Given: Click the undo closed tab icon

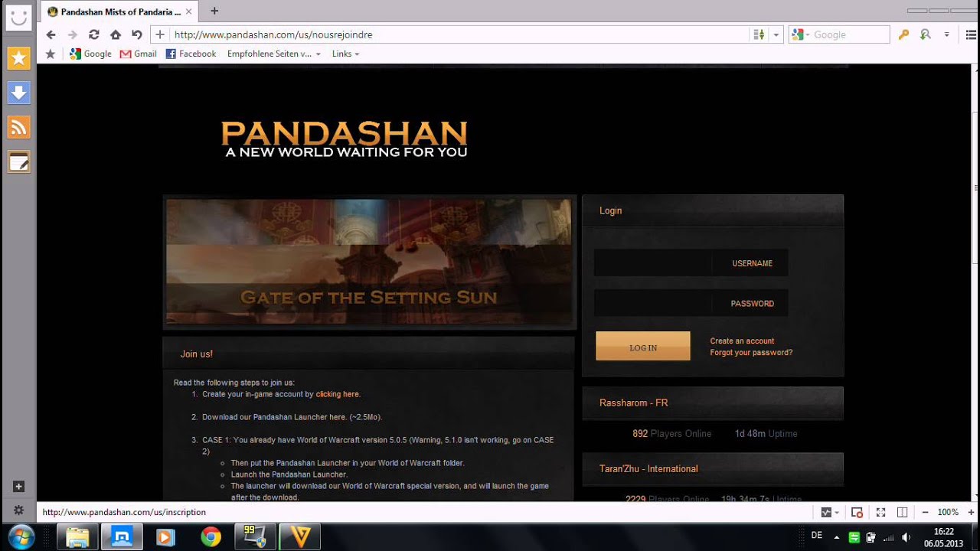Looking at the screenshot, I should (x=137, y=34).
